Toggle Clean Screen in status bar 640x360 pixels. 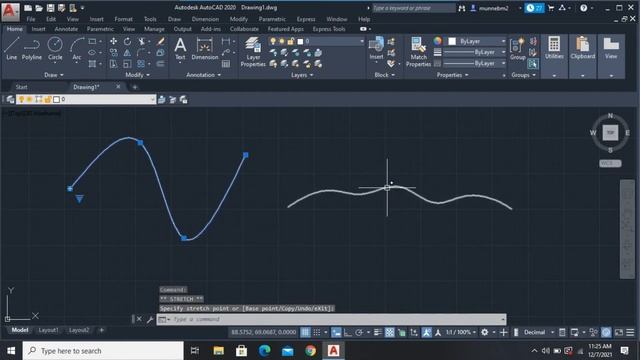pos(619,332)
